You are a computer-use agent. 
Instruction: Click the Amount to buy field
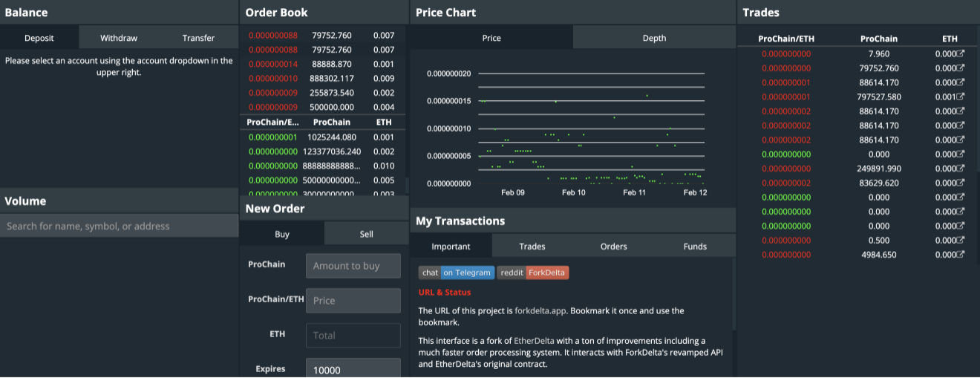pos(353,266)
